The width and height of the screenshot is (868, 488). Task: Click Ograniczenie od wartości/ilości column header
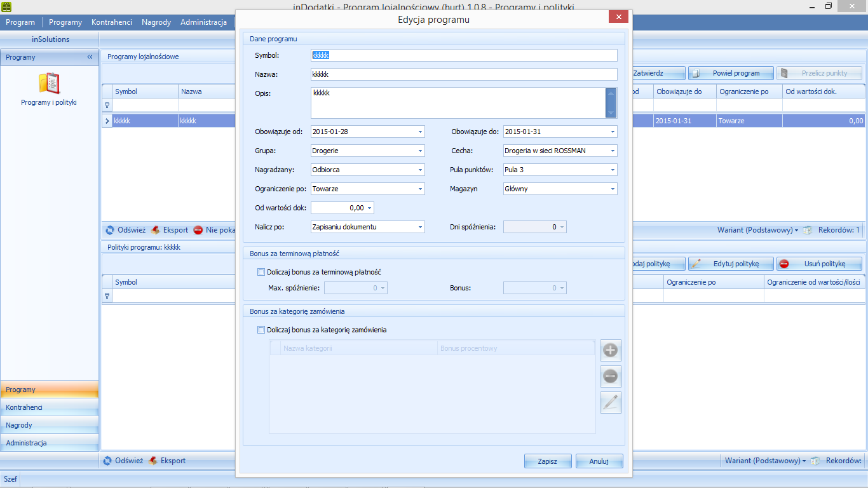(x=815, y=282)
